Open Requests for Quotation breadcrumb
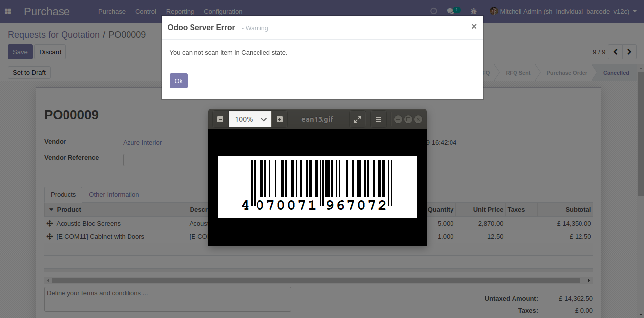The width and height of the screenshot is (644, 318). coord(54,35)
